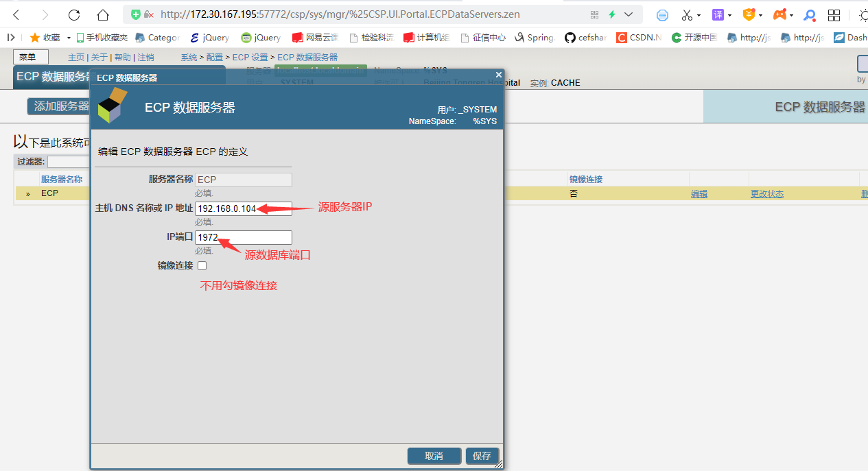Viewport: 868px width, 471px height.
Task: Open the 征信中心 bookmark
Action: [x=483, y=38]
